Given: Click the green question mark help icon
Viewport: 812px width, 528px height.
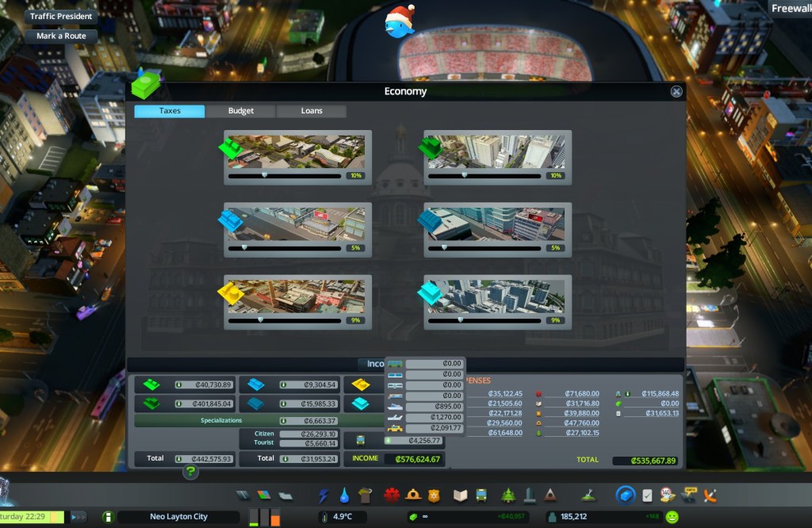Looking at the screenshot, I should coord(191,472).
